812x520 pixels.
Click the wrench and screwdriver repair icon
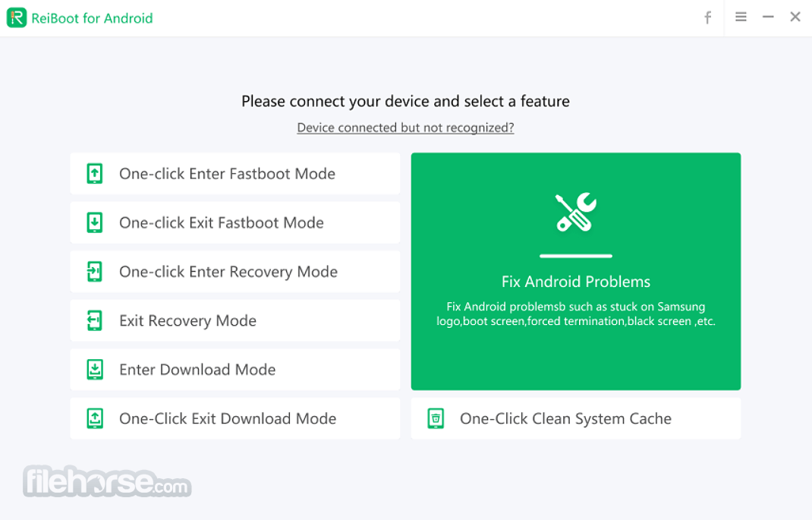[576, 212]
